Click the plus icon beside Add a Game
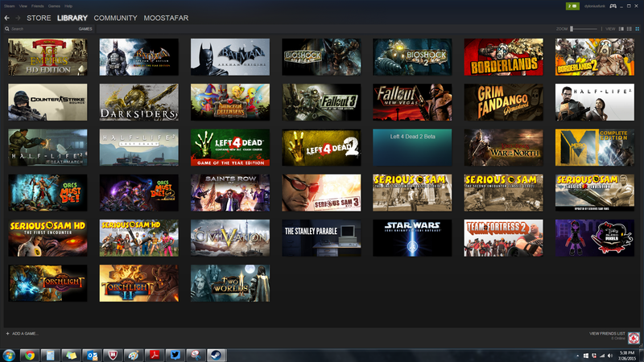This screenshot has width=644, height=362. (x=7, y=334)
